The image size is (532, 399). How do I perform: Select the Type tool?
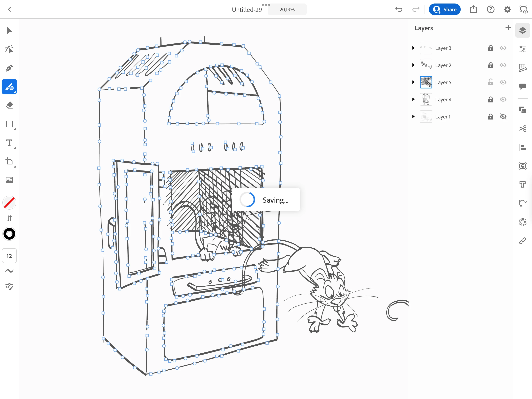click(x=9, y=143)
